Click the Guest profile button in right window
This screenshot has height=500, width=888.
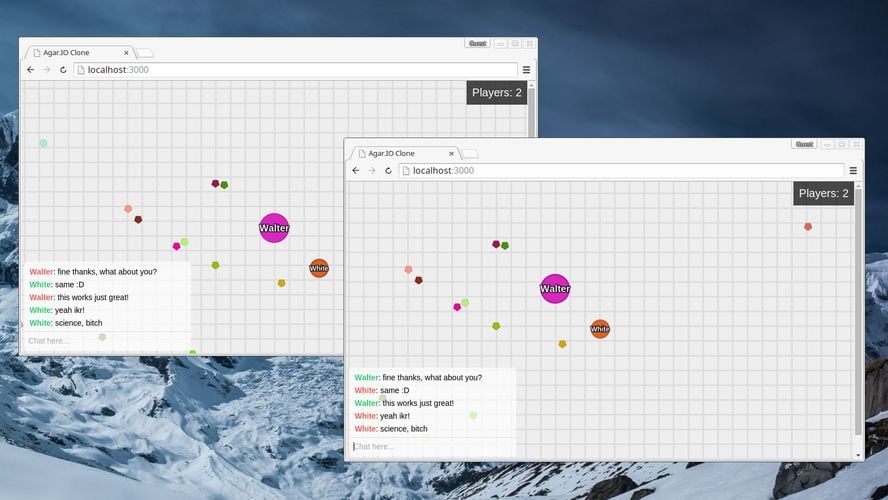coord(804,144)
